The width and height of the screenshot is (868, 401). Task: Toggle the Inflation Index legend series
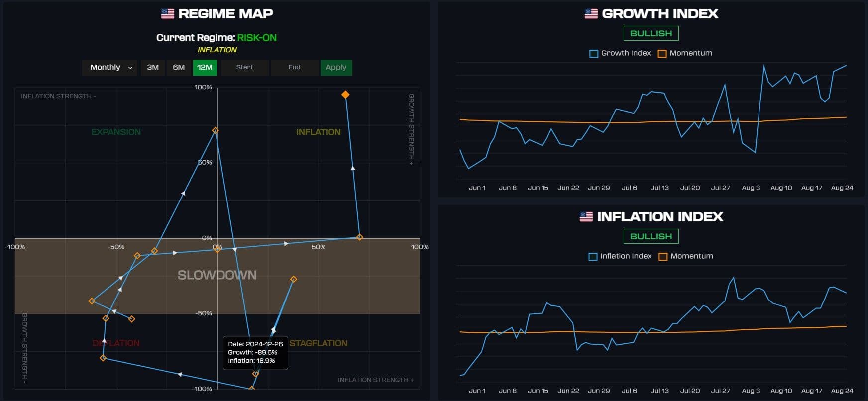pos(620,256)
